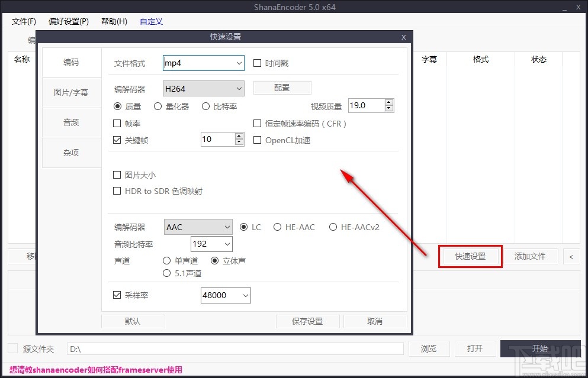The height and width of the screenshot is (378, 588).
Task: Click the 格式 column header
Action: pyautogui.click(x=481, y=59)
